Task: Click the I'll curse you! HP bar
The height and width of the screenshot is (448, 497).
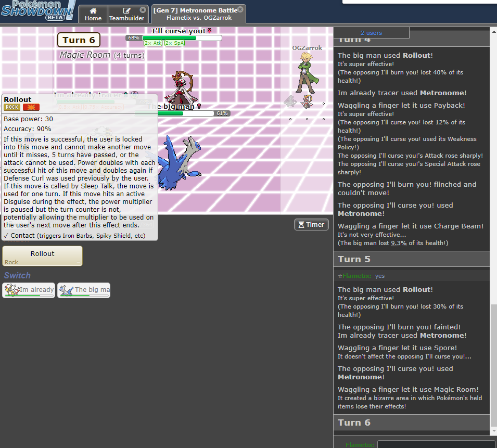Action: (x=182, y=38)
